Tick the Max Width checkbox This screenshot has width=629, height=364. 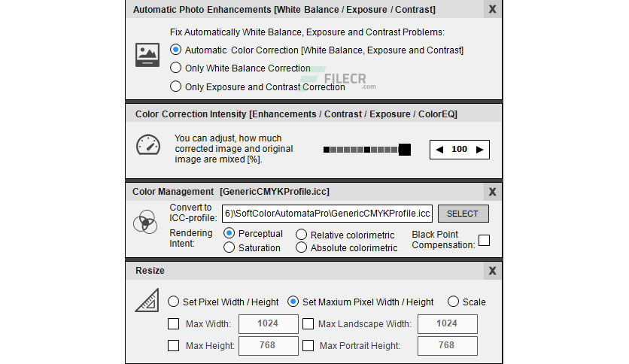point(173,323)
